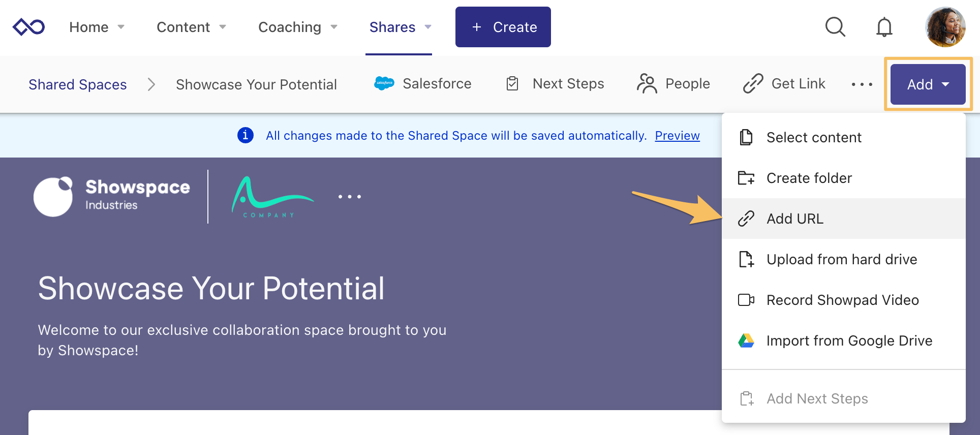Open search with the magnifier icon
This screenshot has height=435, width=980.
tap(835, 27)
